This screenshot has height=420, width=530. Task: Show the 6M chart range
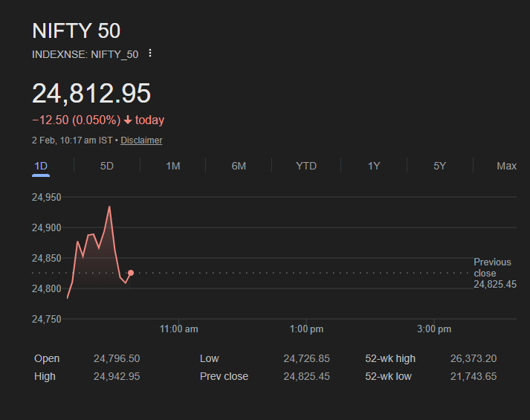[x=239, y=166]
